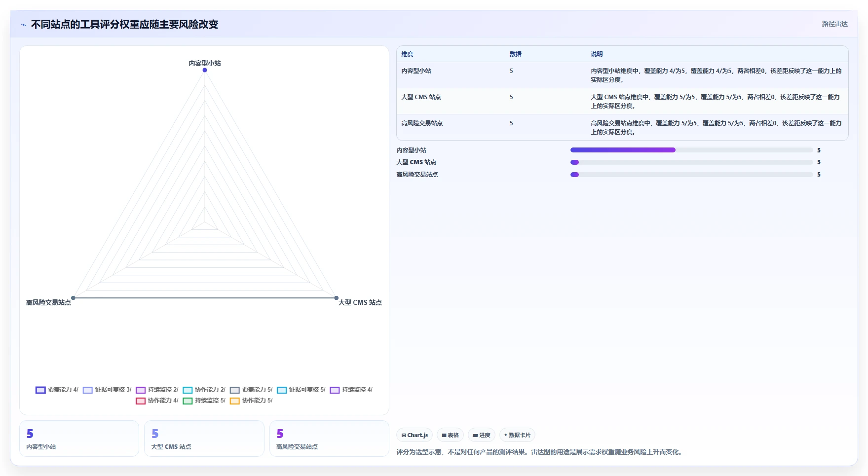Image resolution: width=868 pixels, height=476 pixels.
Task: Toggle the 证据可复核 3/ legend dataset
Action: click(x=107, y=390)
